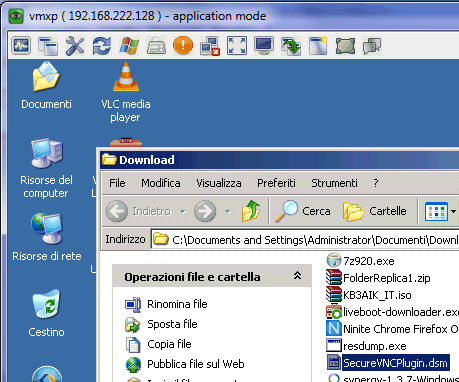
Task: Click the Download window title bar
Action: click(x=279, y=160)
